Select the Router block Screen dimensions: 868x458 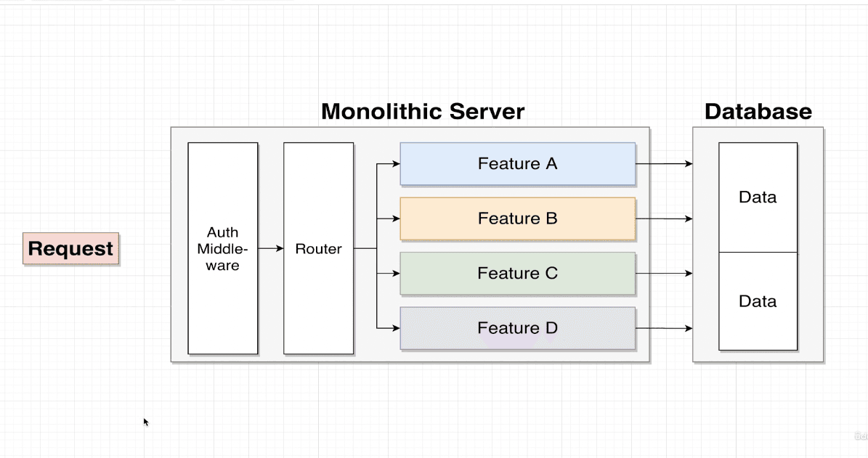pos(318,248)
